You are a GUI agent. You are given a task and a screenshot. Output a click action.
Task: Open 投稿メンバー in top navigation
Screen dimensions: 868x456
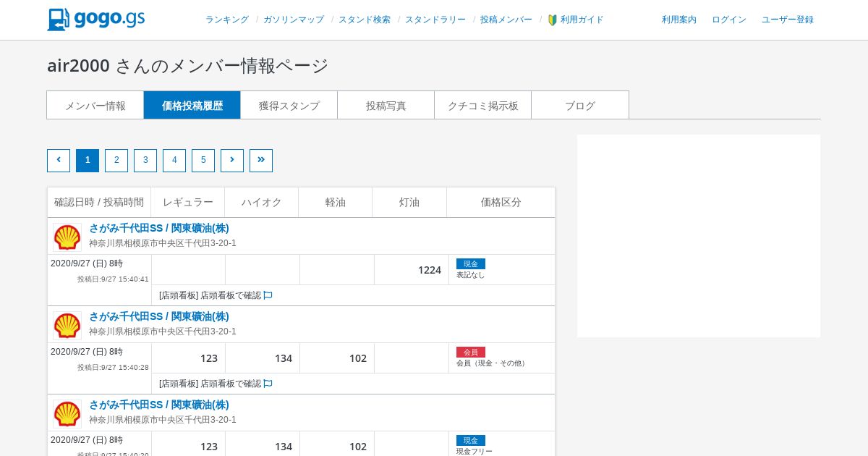tap(506, 20)
